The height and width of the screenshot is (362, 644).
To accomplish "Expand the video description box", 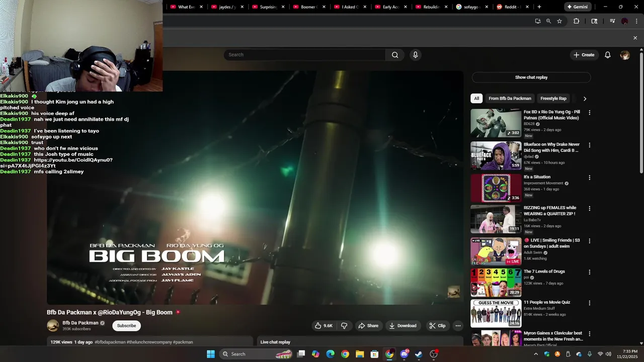I will coord(150,342).
